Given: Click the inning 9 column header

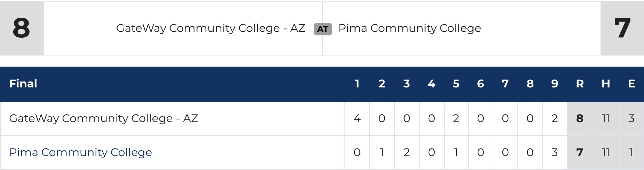Looking at the screenshot, I should [555, 84].
